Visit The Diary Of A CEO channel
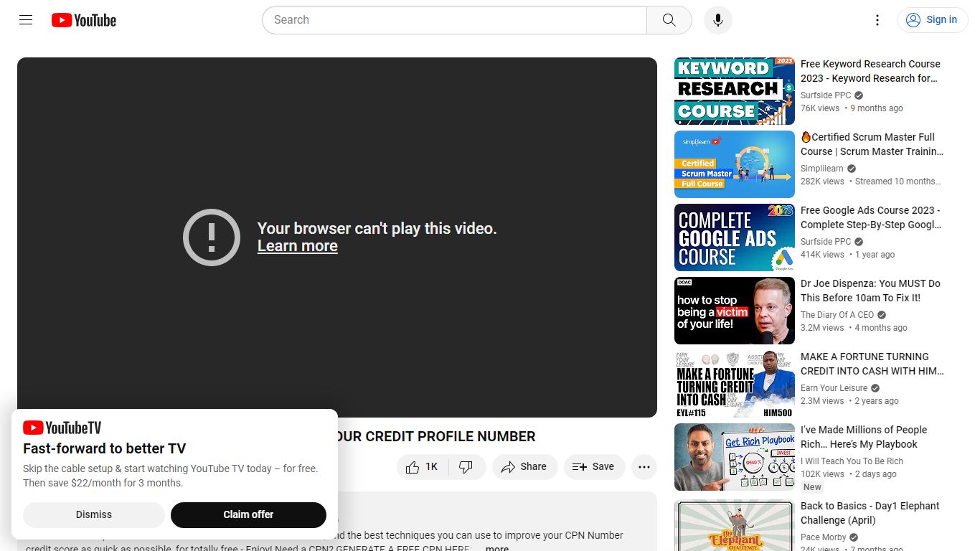The width and height of the screenshot is (980, 551). pyautogui.click(x=837, y=315)
